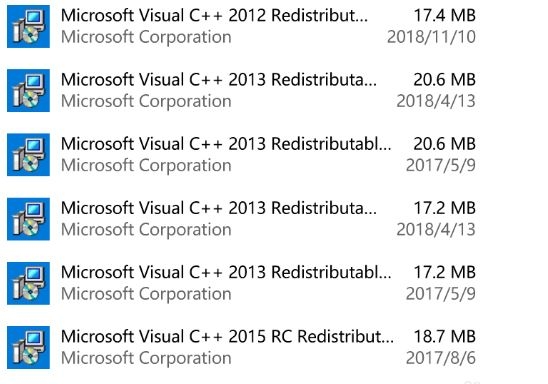
Task: Click the 17.2 MB size above 2017/5/9
Action: (x=445, y=273)
